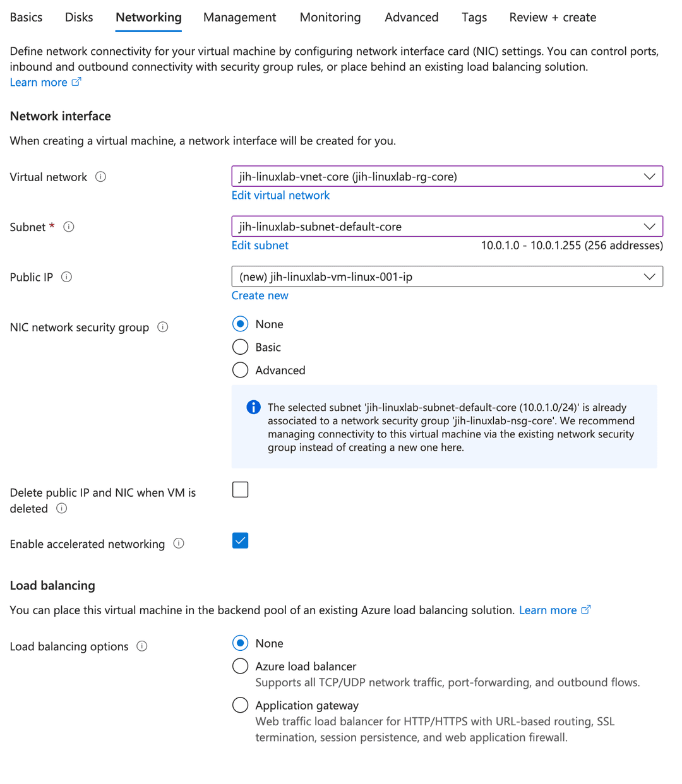Open the Public IP dropdown
Image resolution: width=682 pixels, height=784 pixels.
(x=446, y=276)
